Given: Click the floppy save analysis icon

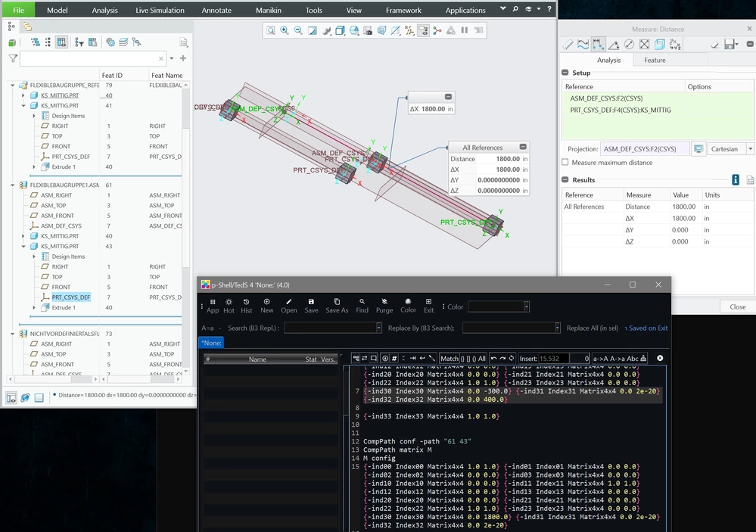Looking at the screenshot, I should (x=730, y=45).
